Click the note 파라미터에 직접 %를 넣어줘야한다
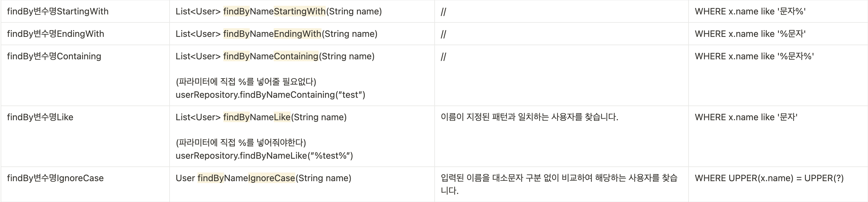The height and width of the screenshot is (202, 868). coord(241,142)
